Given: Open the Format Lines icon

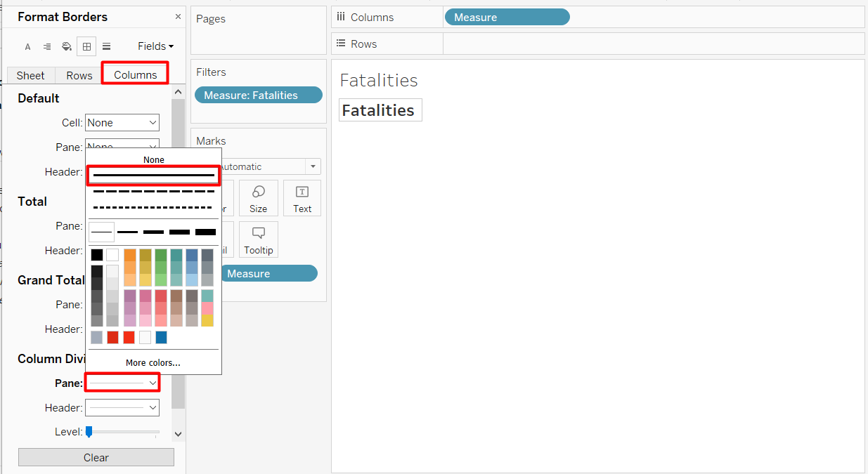Looking at the screenshot, I should tap(106, 47).
